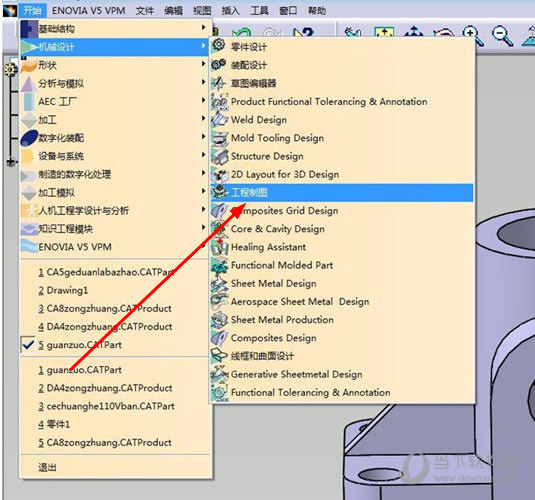Screen dimensions: 535x500
Task: Expand the AEC 工厂 submenu arrow
Action: pos(203,100)
